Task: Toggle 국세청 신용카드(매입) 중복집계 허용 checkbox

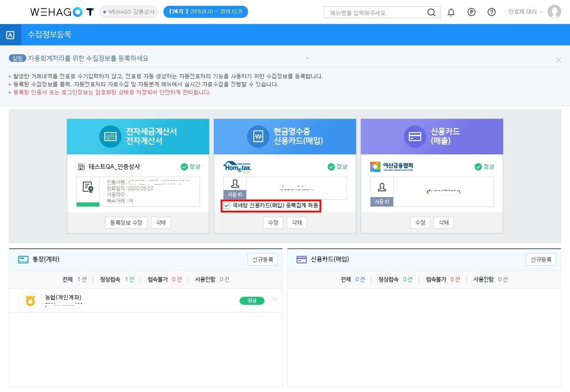Action: coord(227,206)
